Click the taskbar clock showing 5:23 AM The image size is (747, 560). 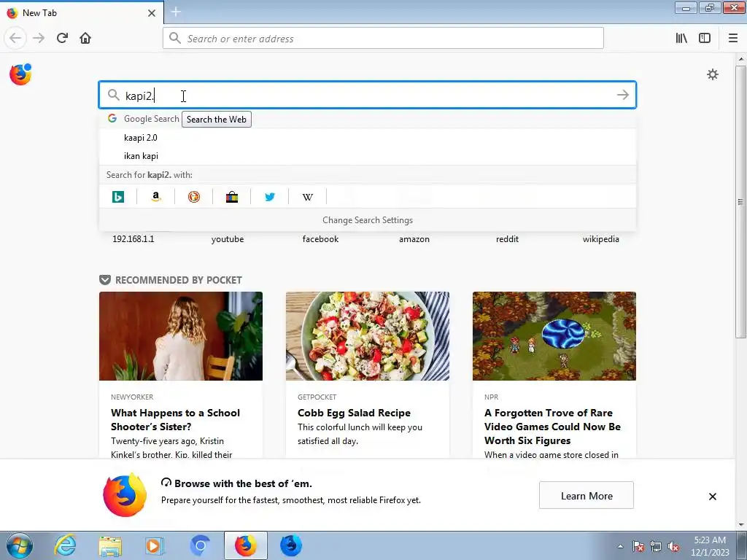tap(710, 546)
